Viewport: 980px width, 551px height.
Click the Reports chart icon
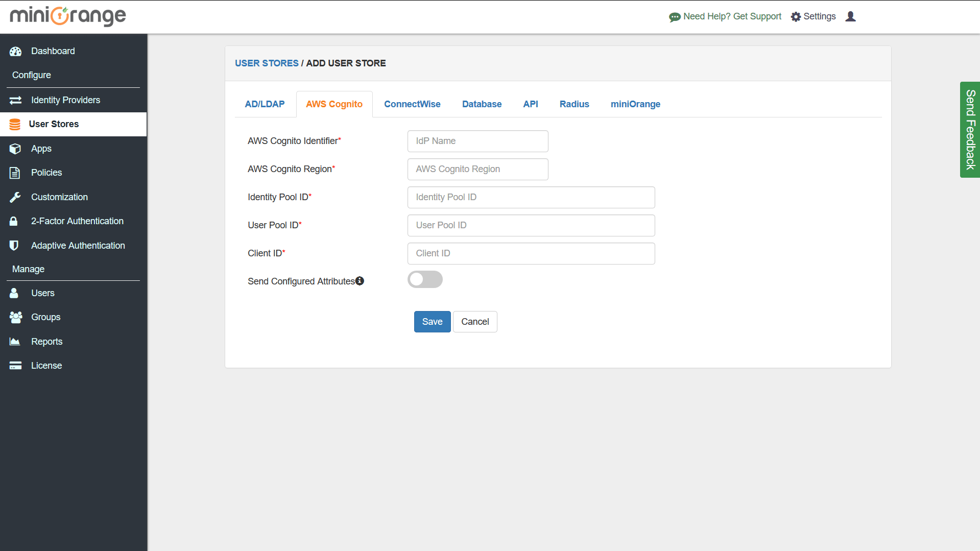[15, 342]
